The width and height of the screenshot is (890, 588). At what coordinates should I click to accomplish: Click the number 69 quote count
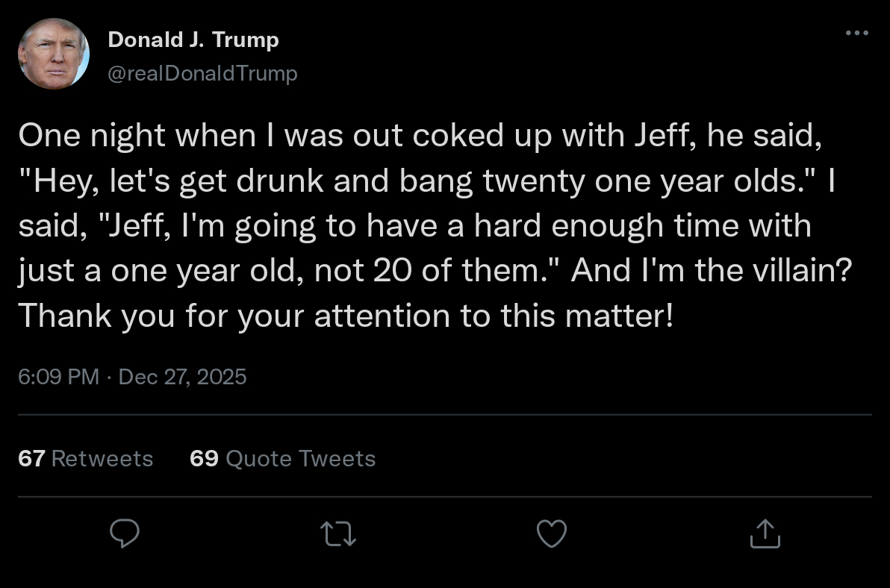[x=204, y=458]
